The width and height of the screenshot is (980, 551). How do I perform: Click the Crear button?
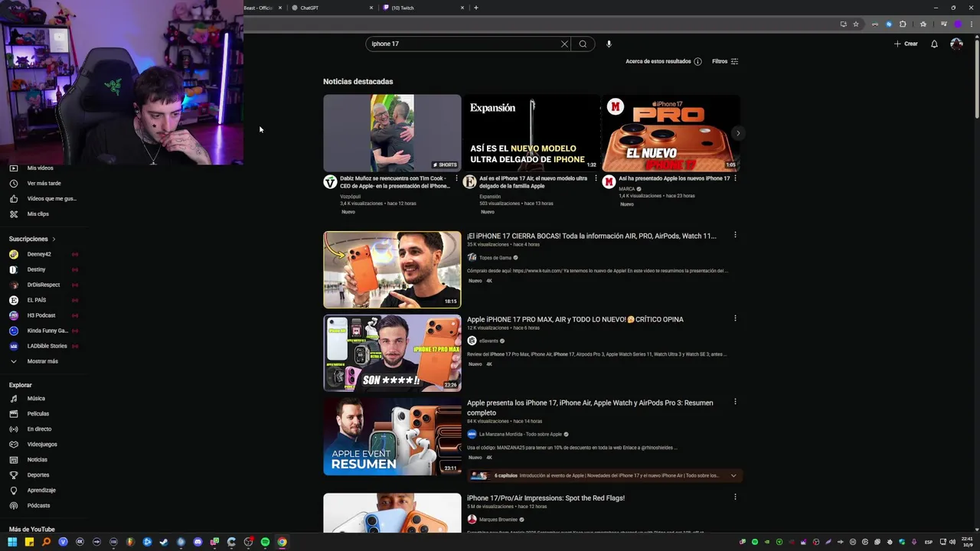(x=906, y=44)
